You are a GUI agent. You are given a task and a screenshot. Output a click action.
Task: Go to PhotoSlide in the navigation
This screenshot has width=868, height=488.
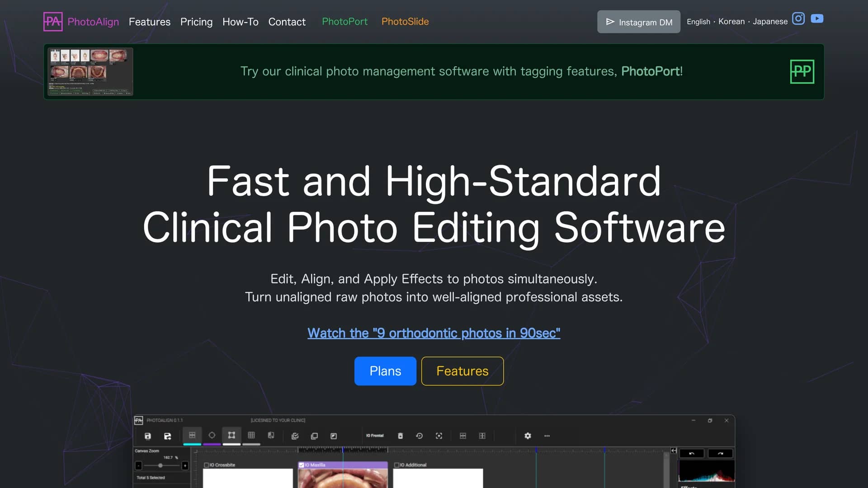(405, 21)
